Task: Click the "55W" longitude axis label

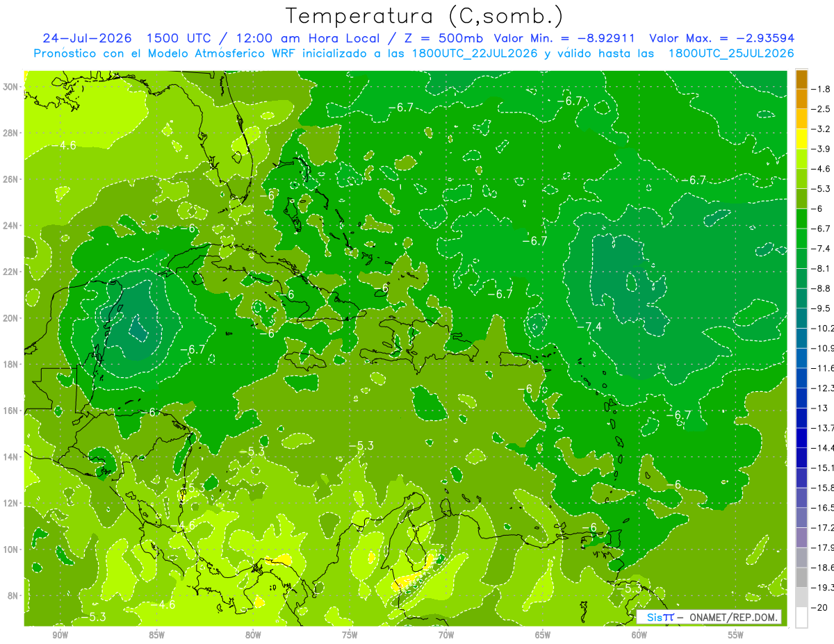Action: point(736,635)
